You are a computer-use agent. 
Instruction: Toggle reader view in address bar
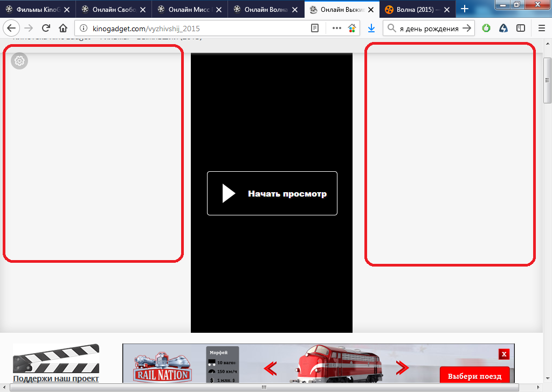(315, 29)
